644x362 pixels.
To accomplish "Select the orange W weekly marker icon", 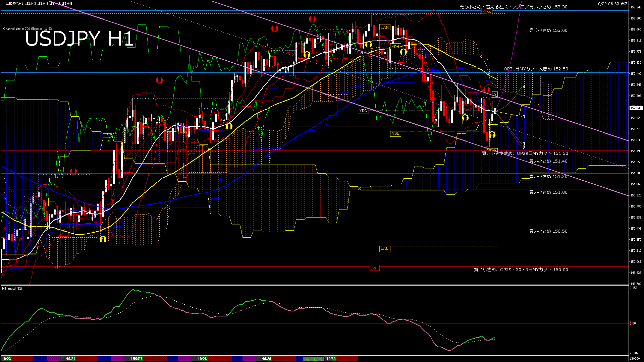I will point(489,12).
